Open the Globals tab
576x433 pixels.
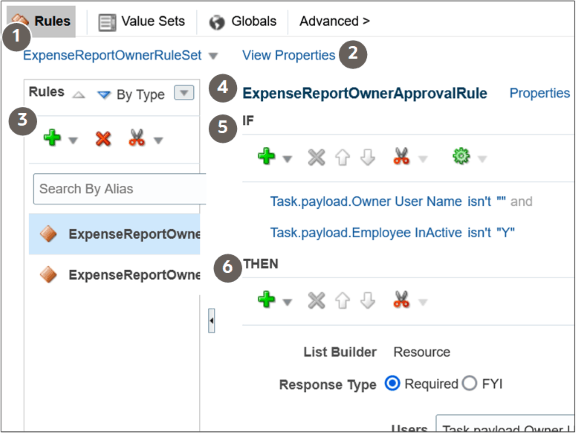(243, 21)
